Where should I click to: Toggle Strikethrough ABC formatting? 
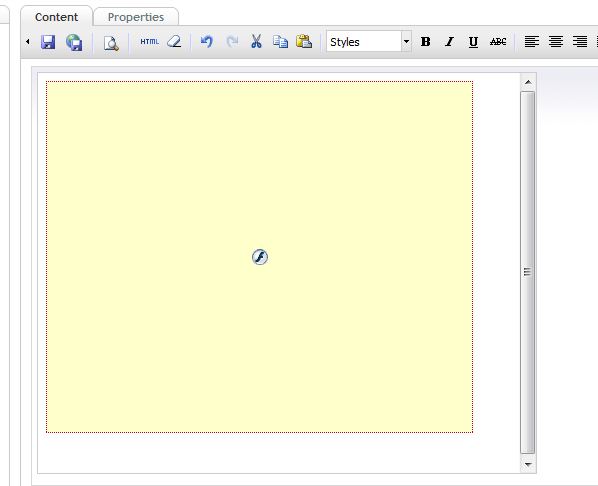pos(498,42)
